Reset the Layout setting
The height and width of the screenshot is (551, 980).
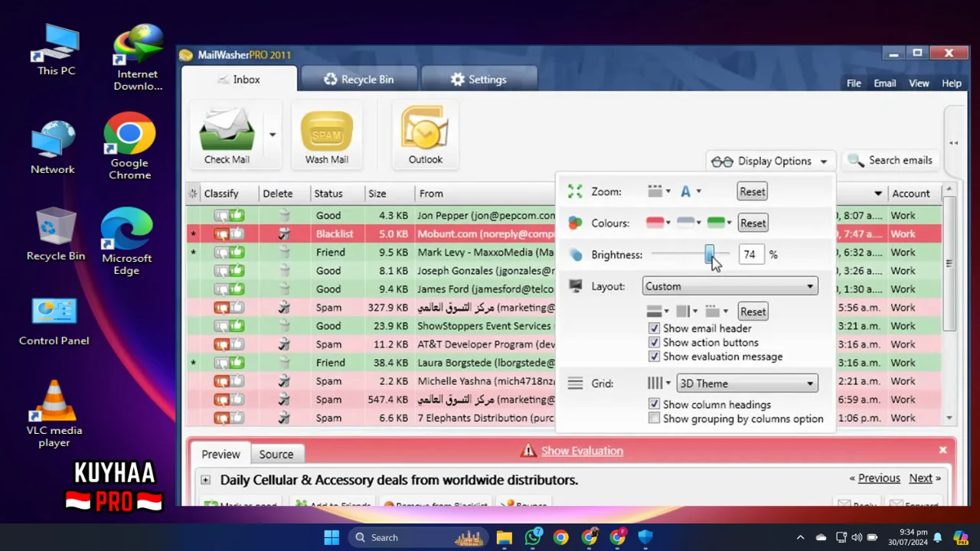(x=753, y=311)
